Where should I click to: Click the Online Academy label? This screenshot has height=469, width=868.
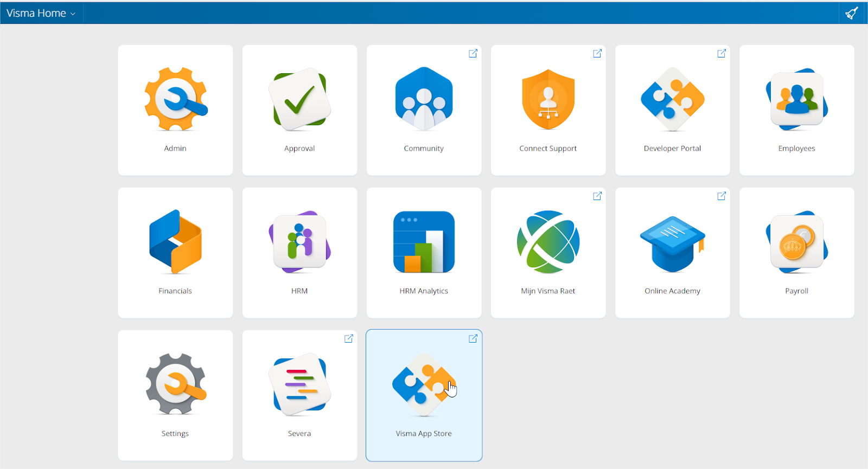[672, 291]
